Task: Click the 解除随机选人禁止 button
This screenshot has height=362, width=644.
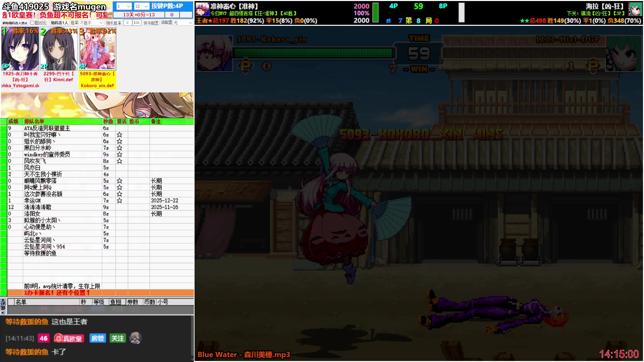Action: click(15, 23)
